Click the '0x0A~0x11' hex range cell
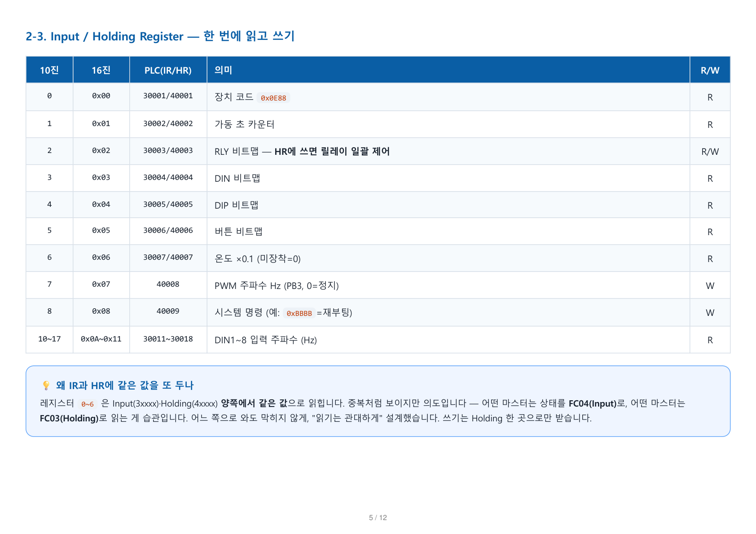Image resolution: width=756 pixels, height=534 pixels. (x=101, y=339)
